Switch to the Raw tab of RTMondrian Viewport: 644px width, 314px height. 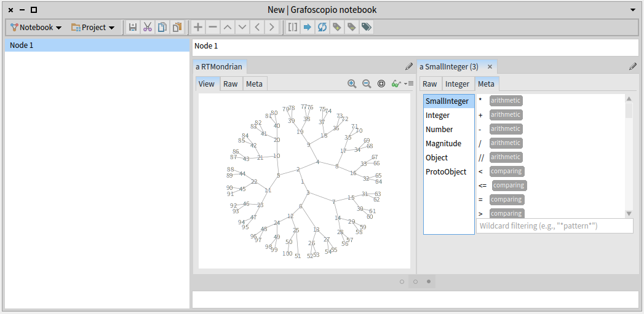(x=231, y=84)
